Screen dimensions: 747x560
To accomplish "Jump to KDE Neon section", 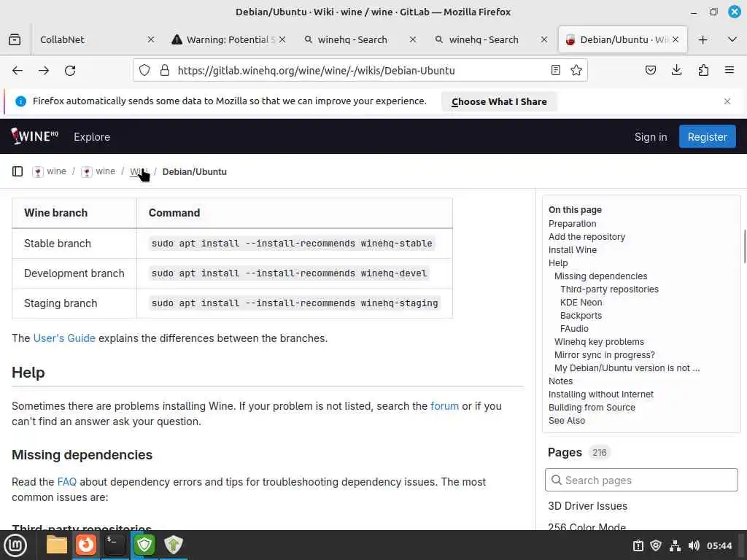I will coord(581,303).
